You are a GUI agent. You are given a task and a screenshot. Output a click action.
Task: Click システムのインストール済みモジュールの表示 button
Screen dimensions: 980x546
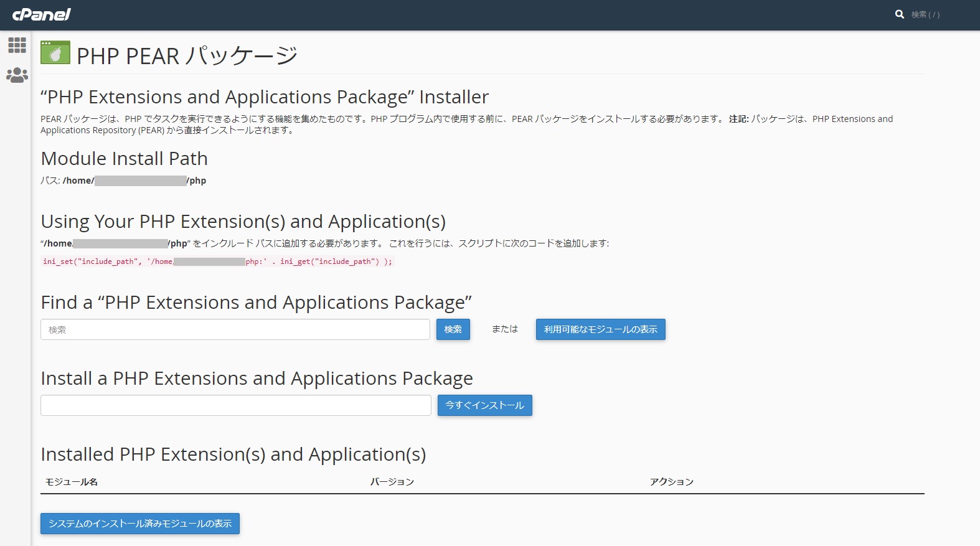(140, 524)
